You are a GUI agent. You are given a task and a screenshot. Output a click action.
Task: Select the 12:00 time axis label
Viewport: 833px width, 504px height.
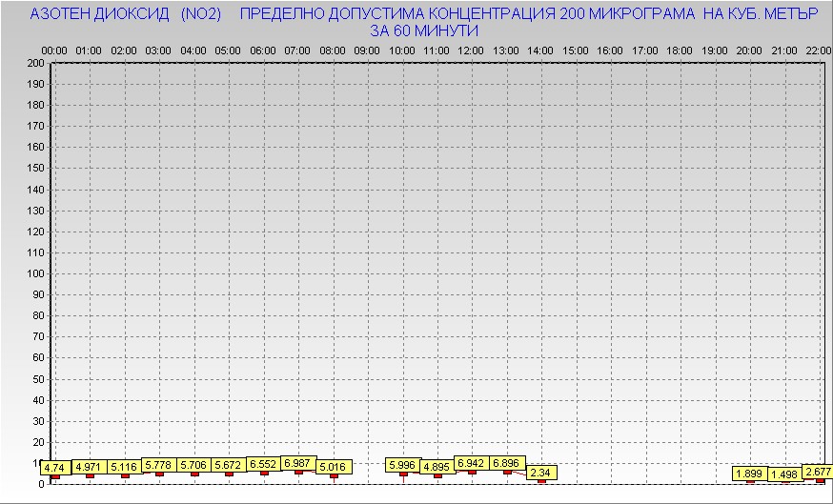pyautogui.click(x=471, y=50)
